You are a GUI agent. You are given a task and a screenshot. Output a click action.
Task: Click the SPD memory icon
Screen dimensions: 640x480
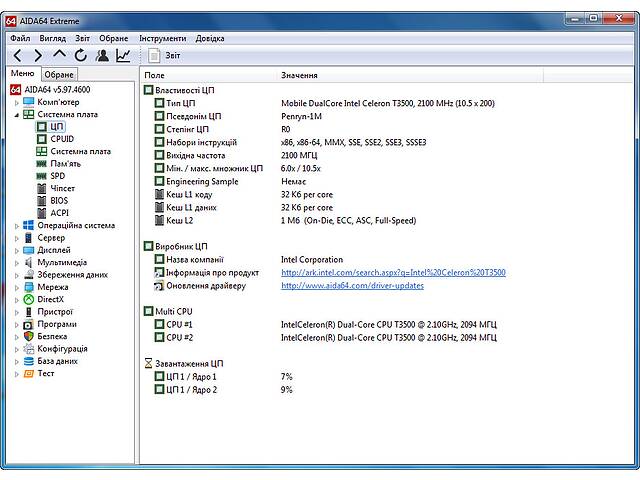(42, 176)
